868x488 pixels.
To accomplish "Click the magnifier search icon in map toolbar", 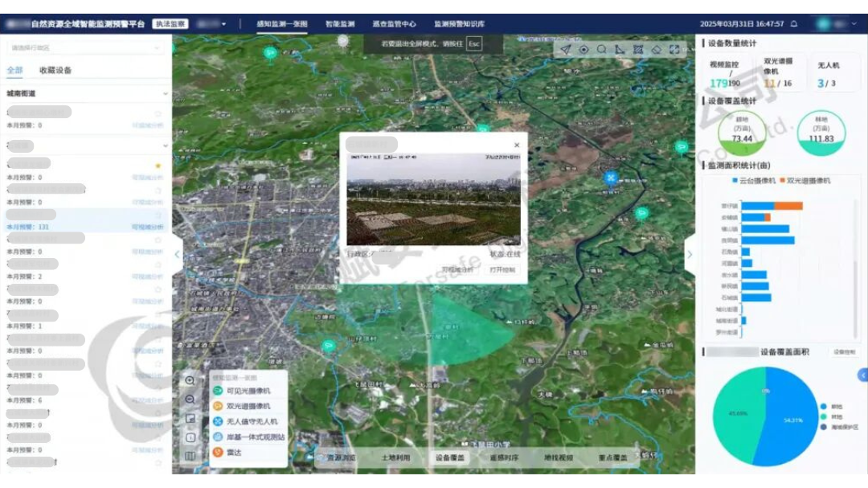I will click(602, 50).
